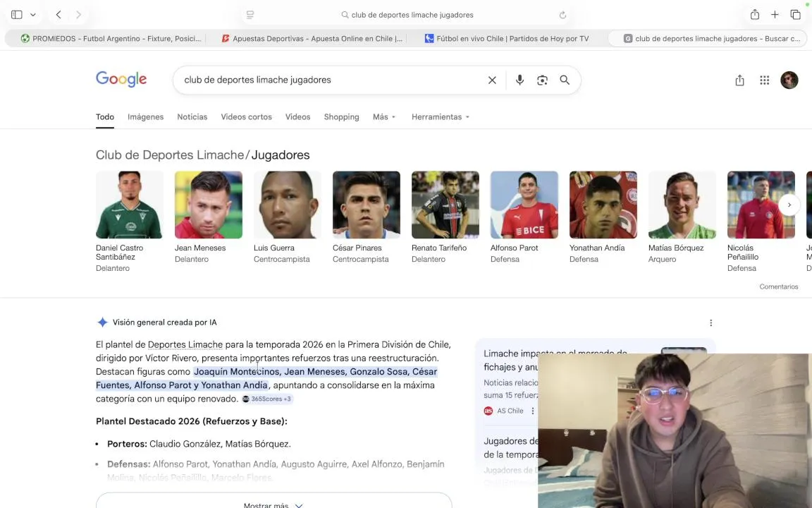812x508 pixels.
Task: Open Safari share button
Action: click(x=754, y=15)
